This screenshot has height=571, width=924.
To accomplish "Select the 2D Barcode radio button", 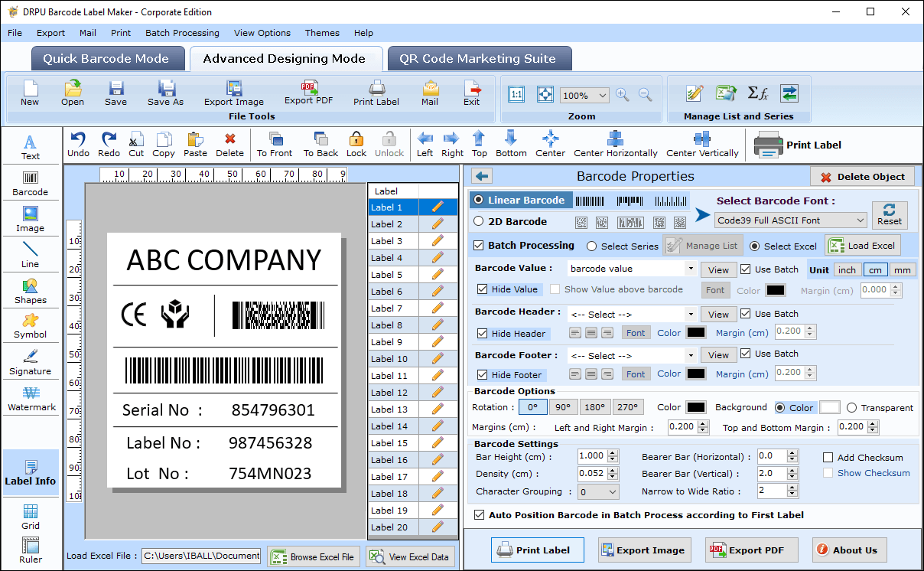I will tap(479, 221).
